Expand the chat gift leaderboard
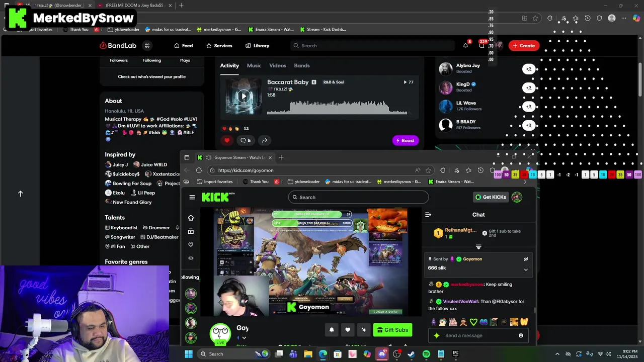The image size is (644, 362). click(478, 247)
